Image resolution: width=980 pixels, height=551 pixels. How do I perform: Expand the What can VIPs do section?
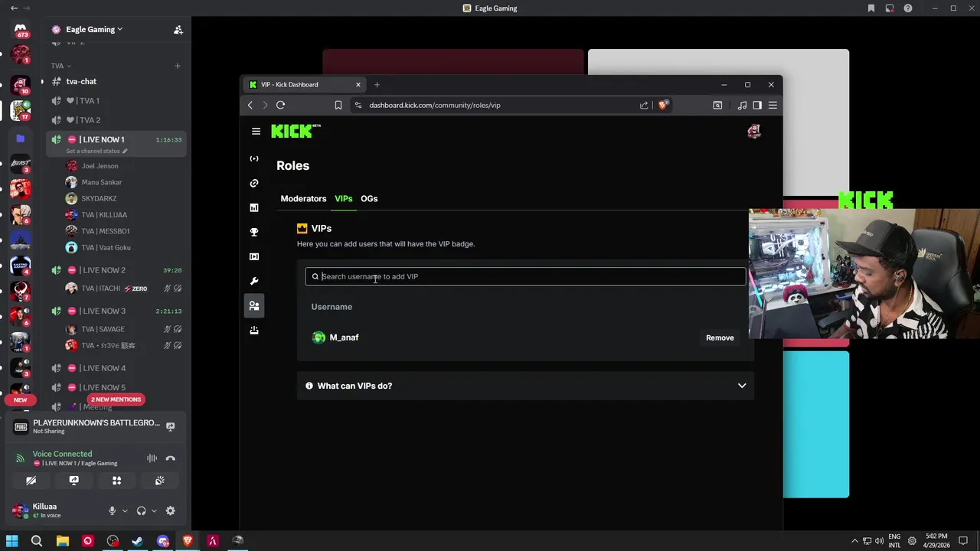(x=525, y=386)
